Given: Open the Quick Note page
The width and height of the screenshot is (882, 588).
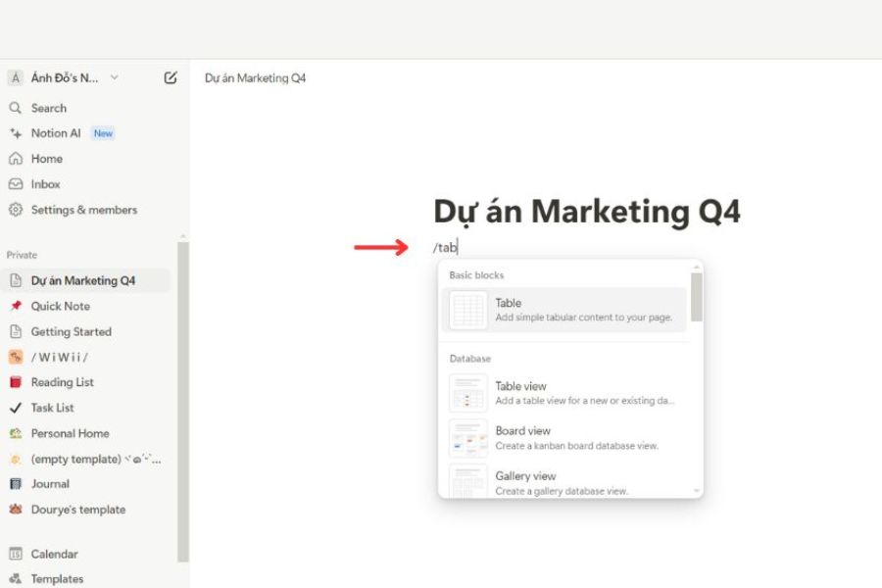Looking at the screenshot, I should 60,306.
